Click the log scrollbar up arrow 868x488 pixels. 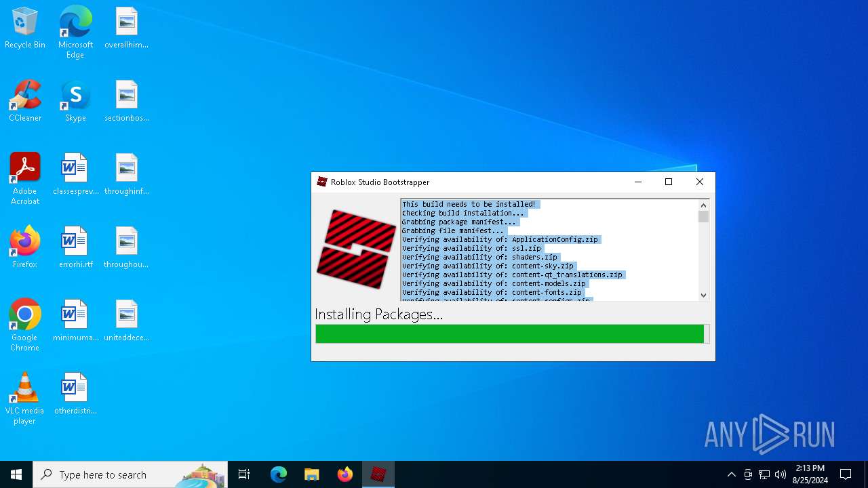click(x=703, y=205)
